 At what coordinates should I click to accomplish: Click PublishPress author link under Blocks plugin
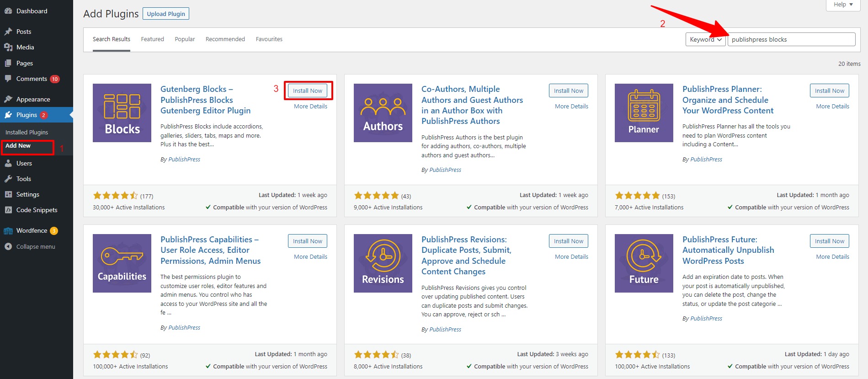pos(184,160)
